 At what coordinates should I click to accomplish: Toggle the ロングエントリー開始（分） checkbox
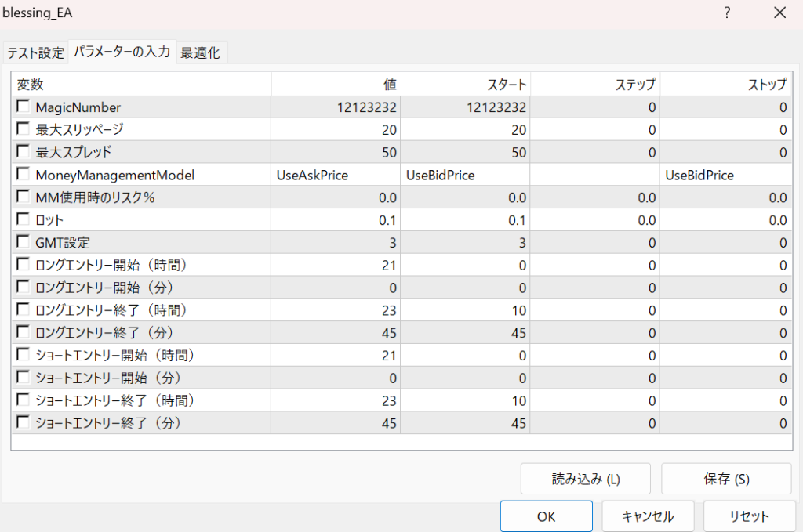(x=23, y=287)
